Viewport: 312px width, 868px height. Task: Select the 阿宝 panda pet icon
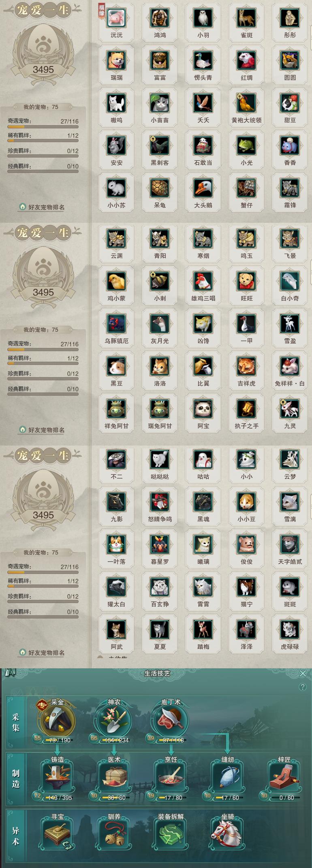click(203, 409)
